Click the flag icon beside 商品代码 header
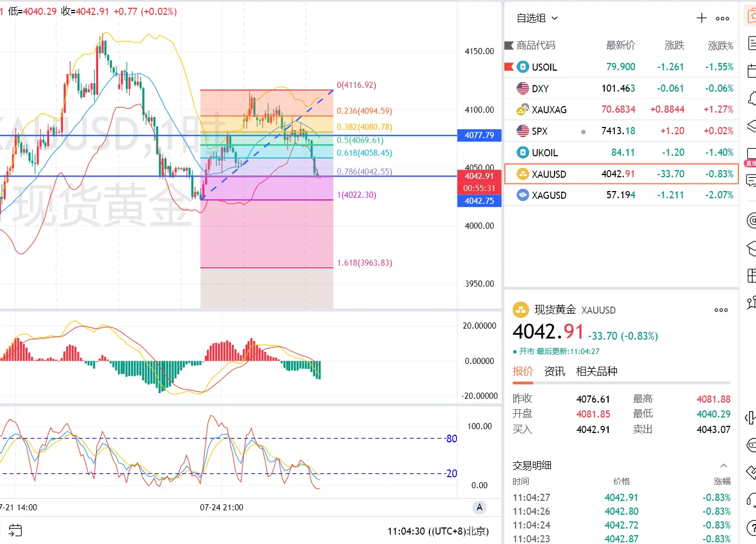Image resolution: width=756 pixels, height=544 pixels. pyautogui.click(x=509, y=45)
